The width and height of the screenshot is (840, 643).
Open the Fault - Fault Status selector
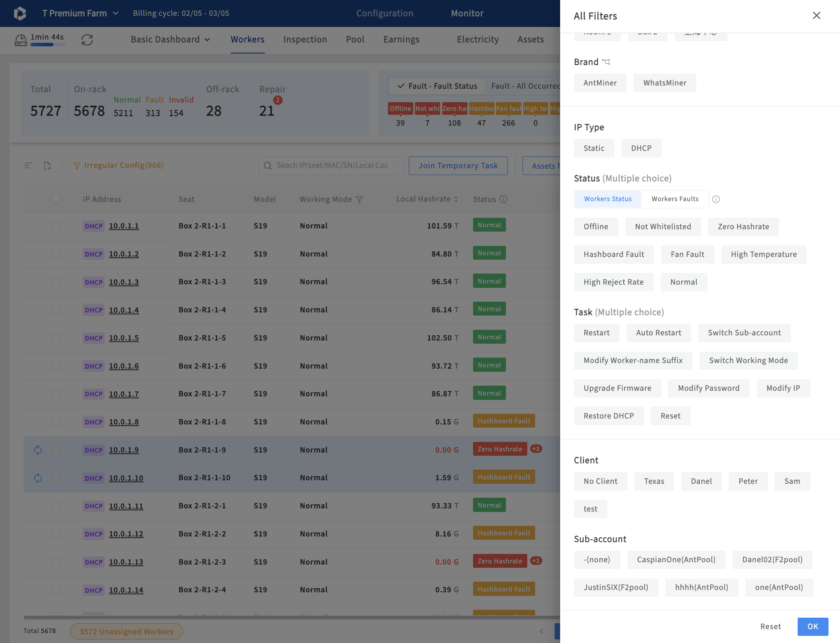tap(437, 86)
